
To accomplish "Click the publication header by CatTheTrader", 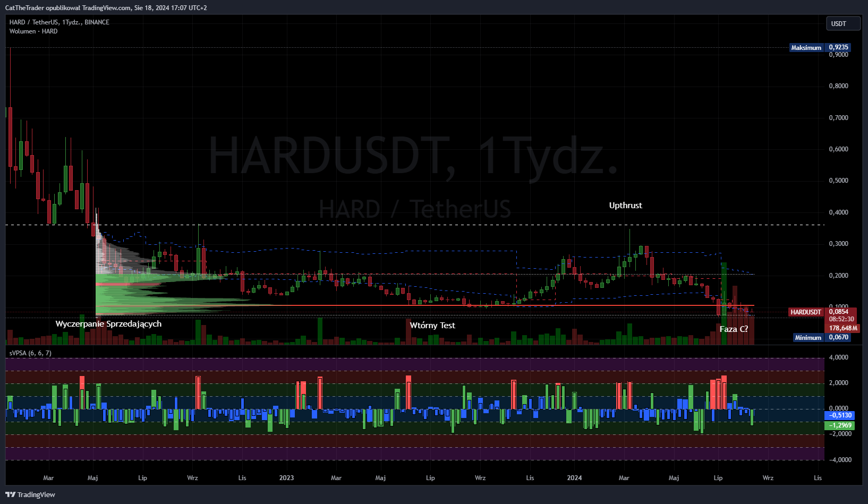I will (x=106, y=8).
